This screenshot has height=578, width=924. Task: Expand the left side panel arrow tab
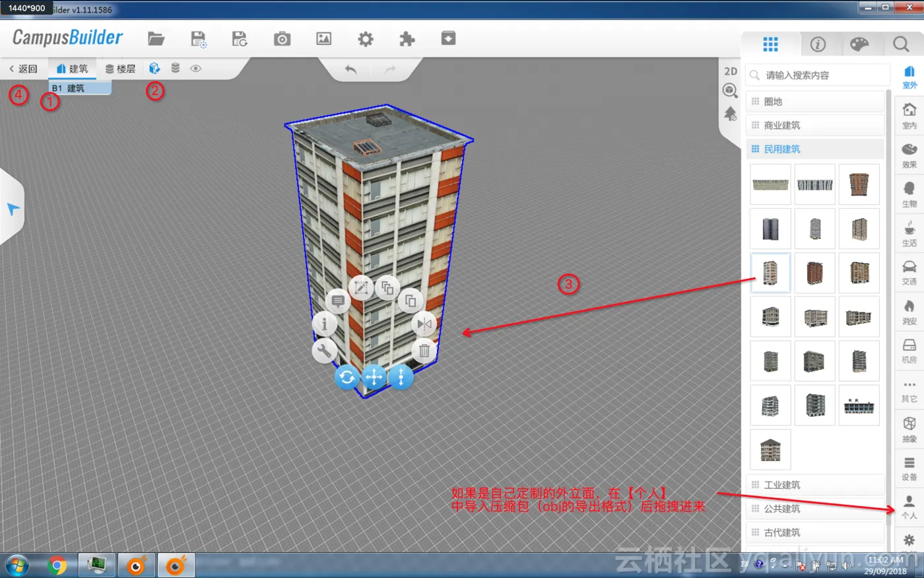click(13, 209)
